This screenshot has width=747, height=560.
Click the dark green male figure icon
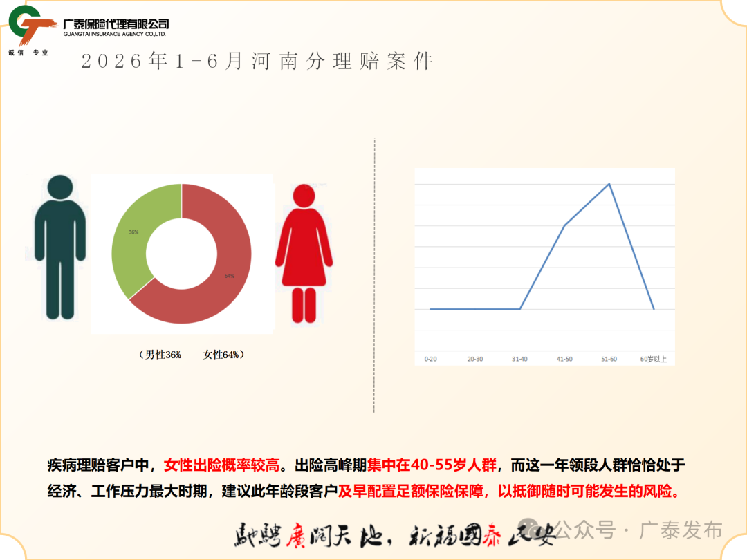pos(60,247)
